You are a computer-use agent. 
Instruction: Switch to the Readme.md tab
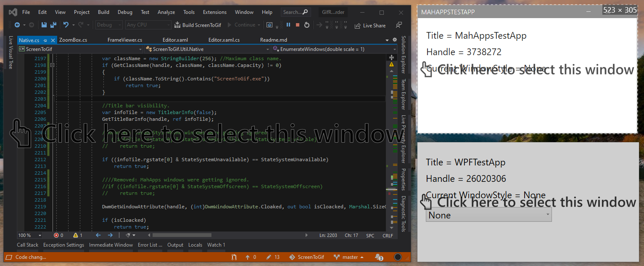tap(274, 40)
